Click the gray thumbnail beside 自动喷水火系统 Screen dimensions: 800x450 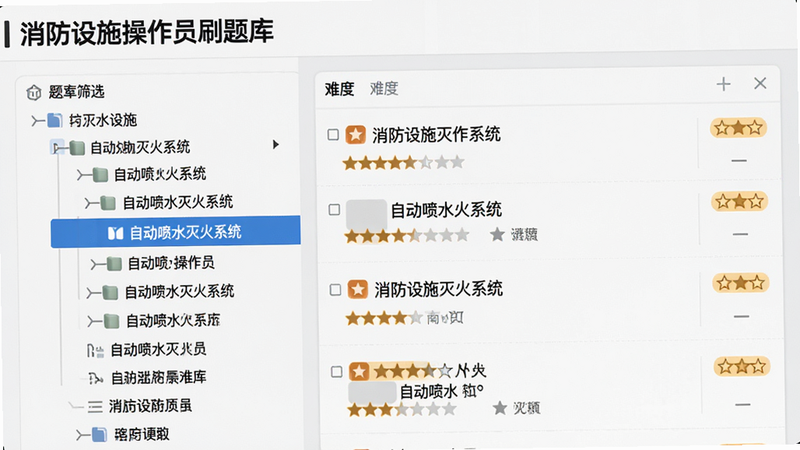pos(366,214)
